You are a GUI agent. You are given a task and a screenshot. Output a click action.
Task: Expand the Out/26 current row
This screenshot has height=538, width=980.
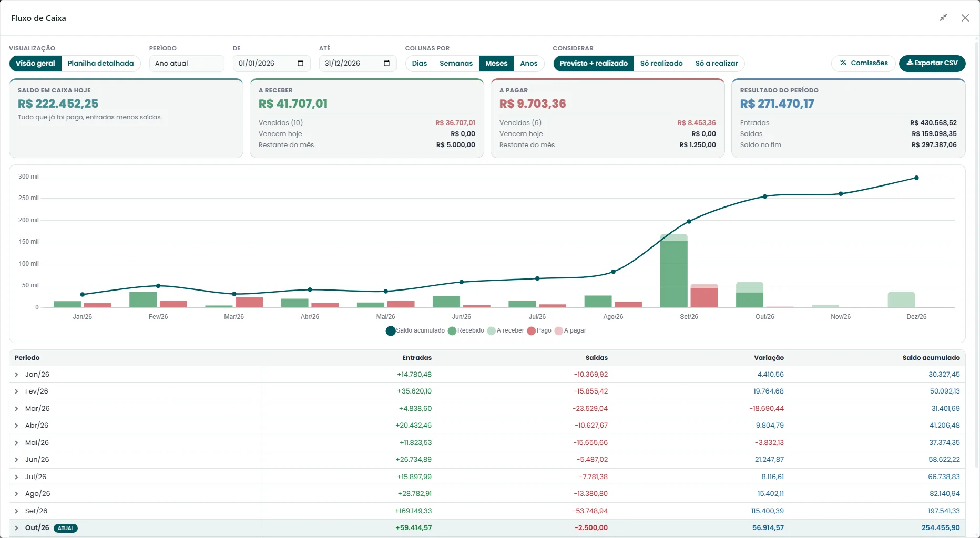click(x=16, y=528)
